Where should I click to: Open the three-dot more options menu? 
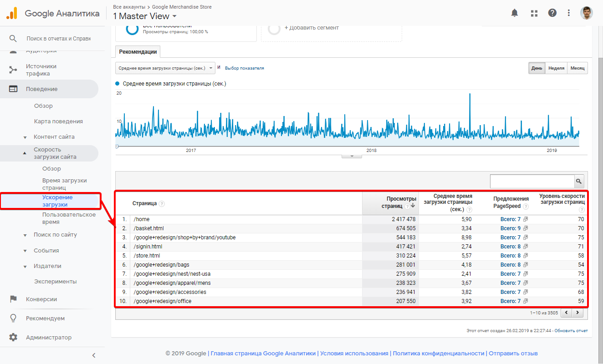click(x=569, y=13)
